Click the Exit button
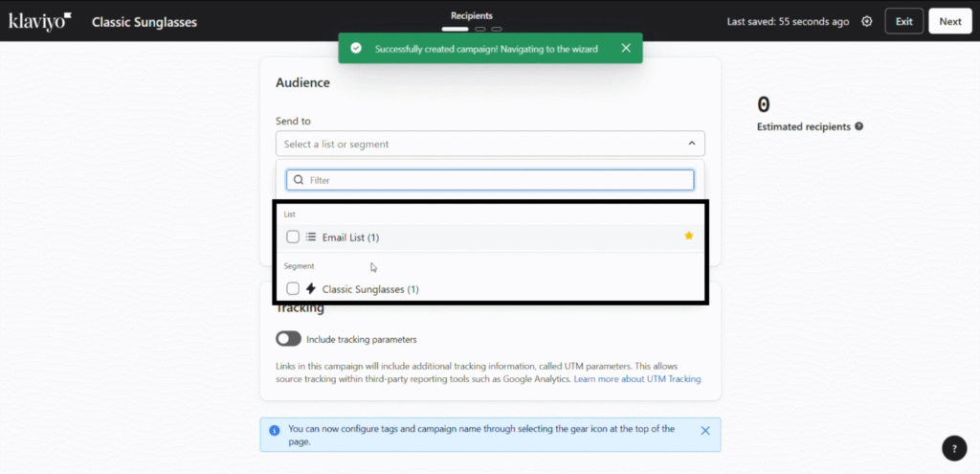The image size is (980, 474). (903, 21)
